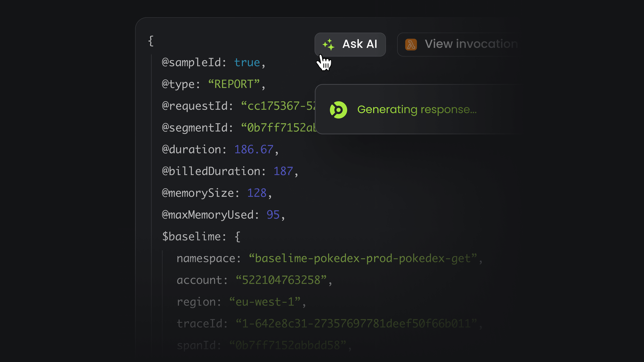This screenshot has height=362, width=644.
Task: Click the green Baselime logo icon
Action: (338, 110)
